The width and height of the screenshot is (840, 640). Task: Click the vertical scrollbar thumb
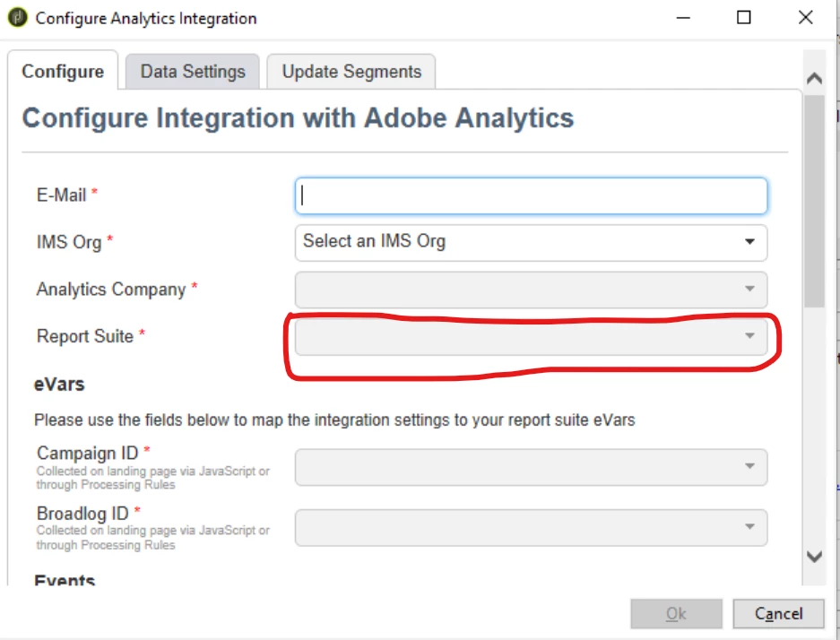point(814,202)
